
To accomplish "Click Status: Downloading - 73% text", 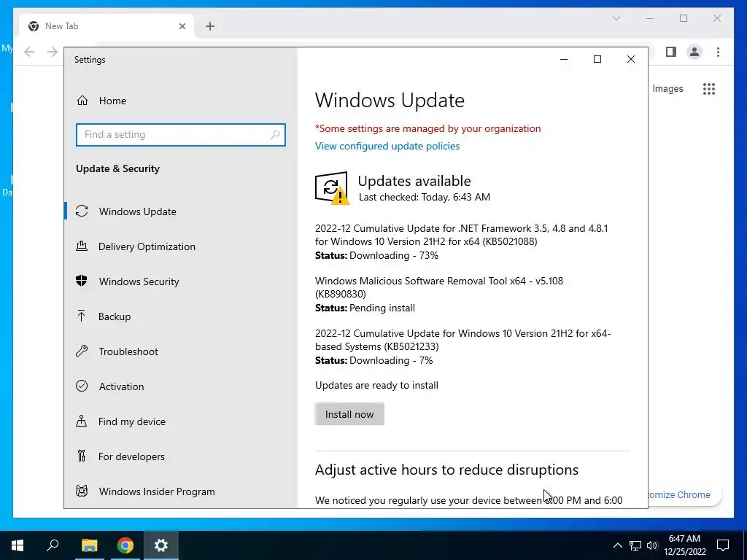I will (x=376, y=256).
